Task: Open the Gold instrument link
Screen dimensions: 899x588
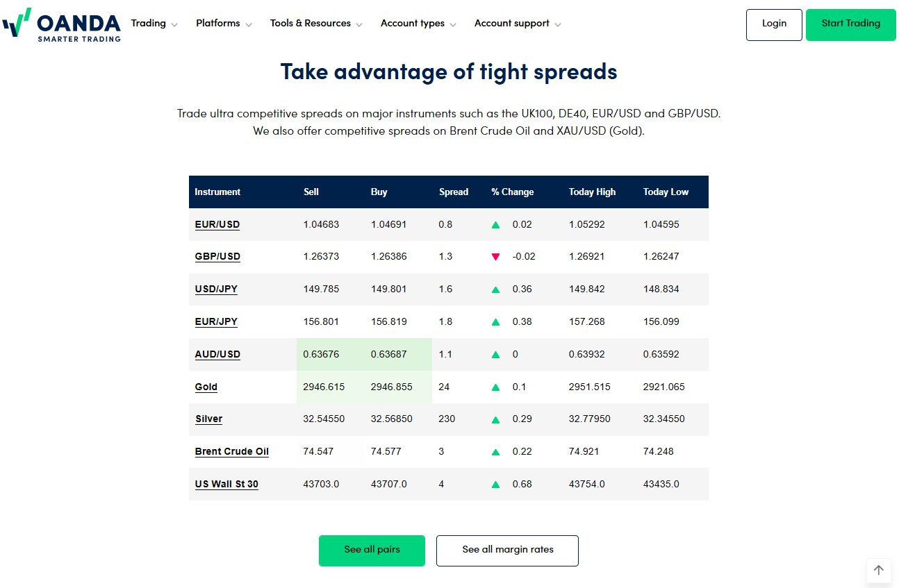Action: pos(206,387)
